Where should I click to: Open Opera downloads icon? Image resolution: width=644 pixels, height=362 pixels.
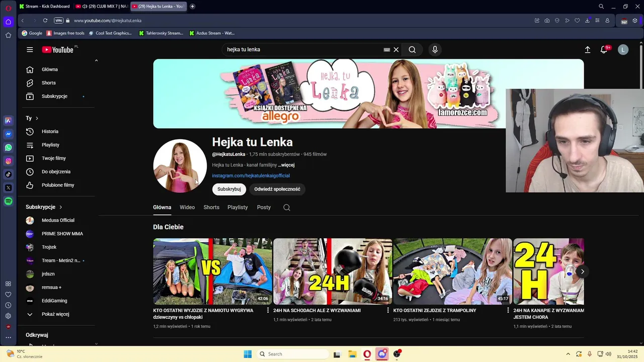pos(587,21)
